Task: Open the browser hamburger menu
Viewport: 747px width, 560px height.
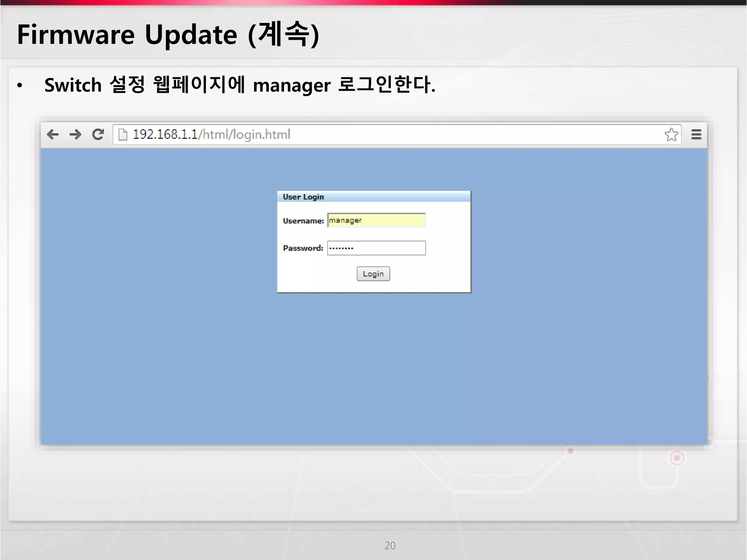Action: 696,135
